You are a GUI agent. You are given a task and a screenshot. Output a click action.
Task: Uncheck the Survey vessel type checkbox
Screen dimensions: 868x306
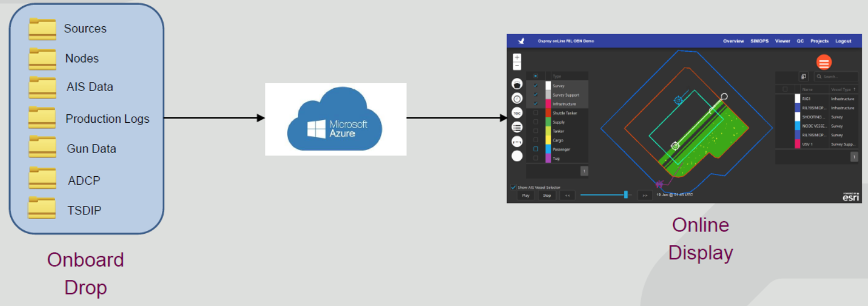535,86
